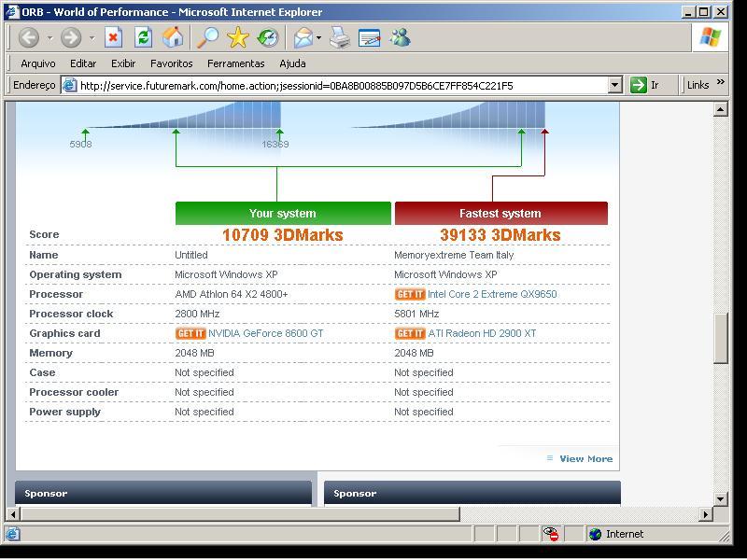Click the green Your system header
This screenshot has width=747, height=560.
pos(283,214)
